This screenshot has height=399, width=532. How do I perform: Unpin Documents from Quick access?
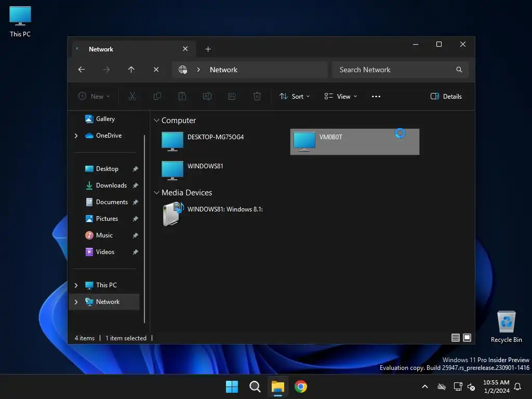(136, 202)
